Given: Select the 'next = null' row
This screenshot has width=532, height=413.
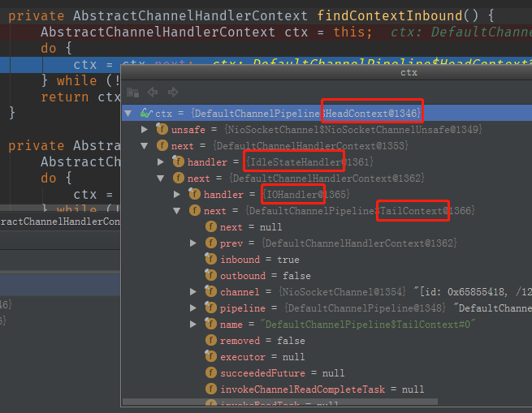Looking at the screenshot, I should coord(327,227).
